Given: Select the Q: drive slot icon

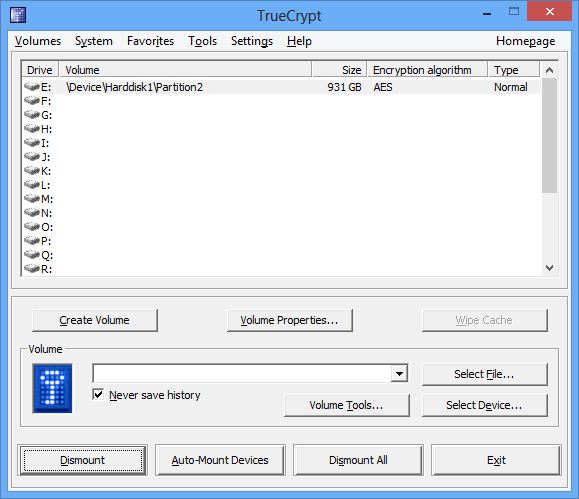Looking at the screenshot, I should click(32, 255).
